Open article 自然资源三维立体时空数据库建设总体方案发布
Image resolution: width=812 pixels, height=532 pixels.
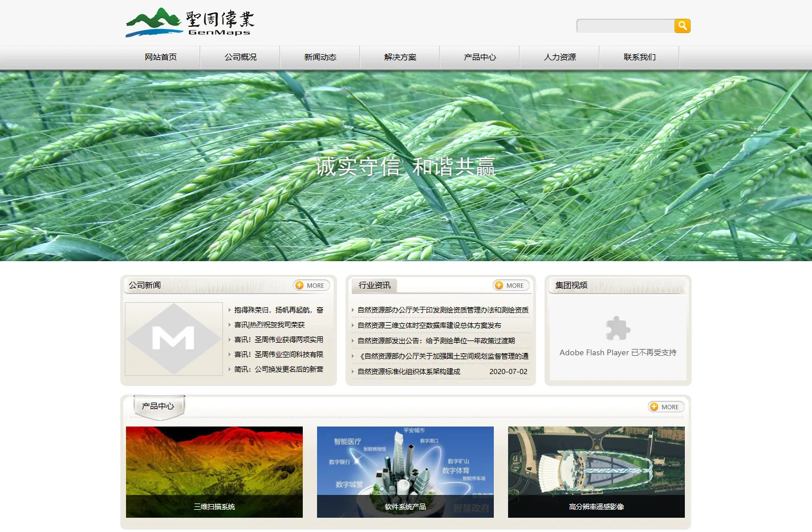(x=429, y=325)
